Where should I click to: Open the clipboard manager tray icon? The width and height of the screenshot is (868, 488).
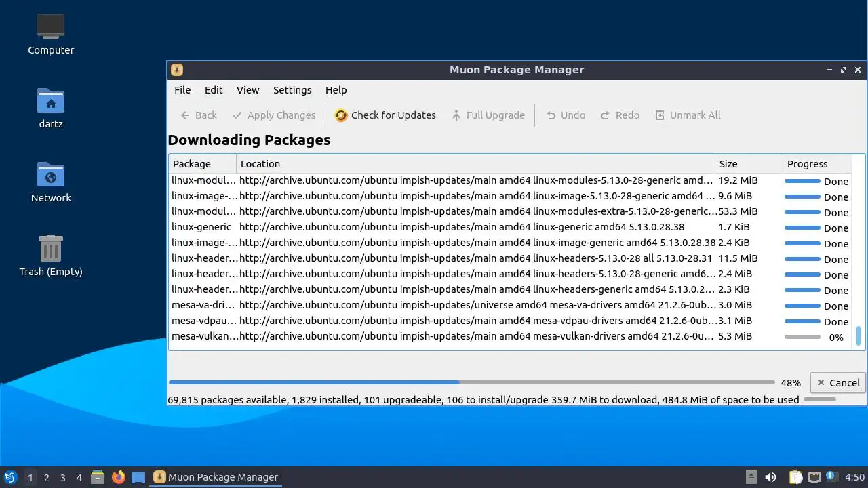(795, 477)
